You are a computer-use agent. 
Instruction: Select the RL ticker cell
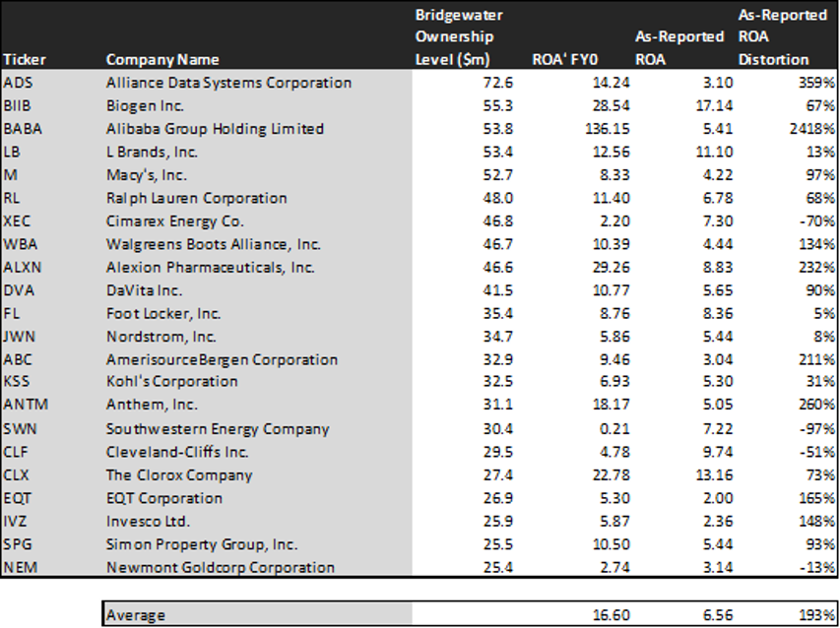12,198
